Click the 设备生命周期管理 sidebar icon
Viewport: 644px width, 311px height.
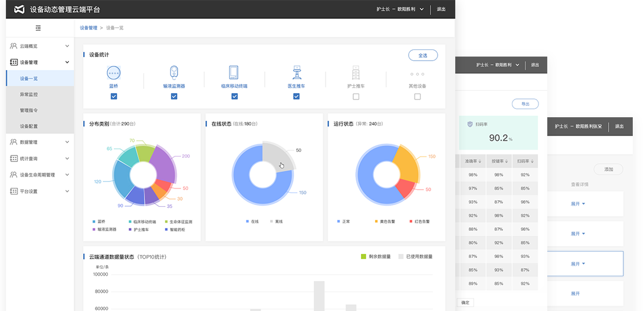[14, 175]
